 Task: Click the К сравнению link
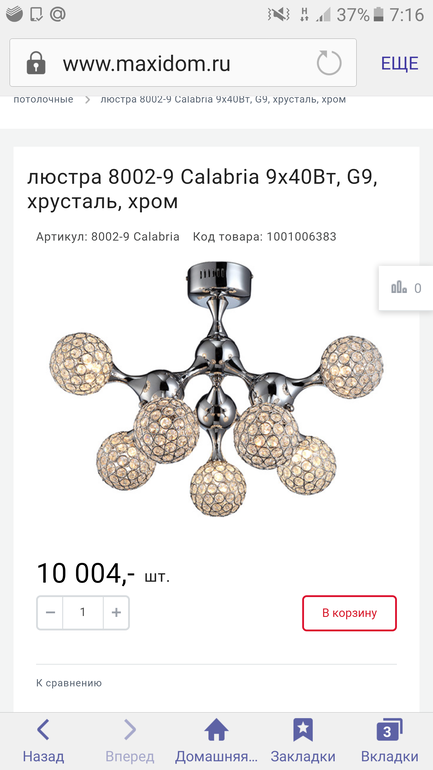click(x=69, y=683)
